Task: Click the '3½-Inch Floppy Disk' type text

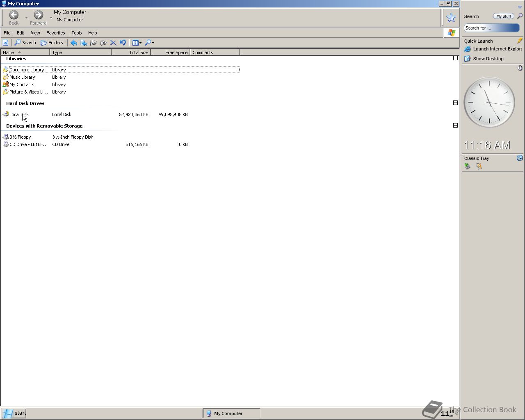Action: pos(73,137)
